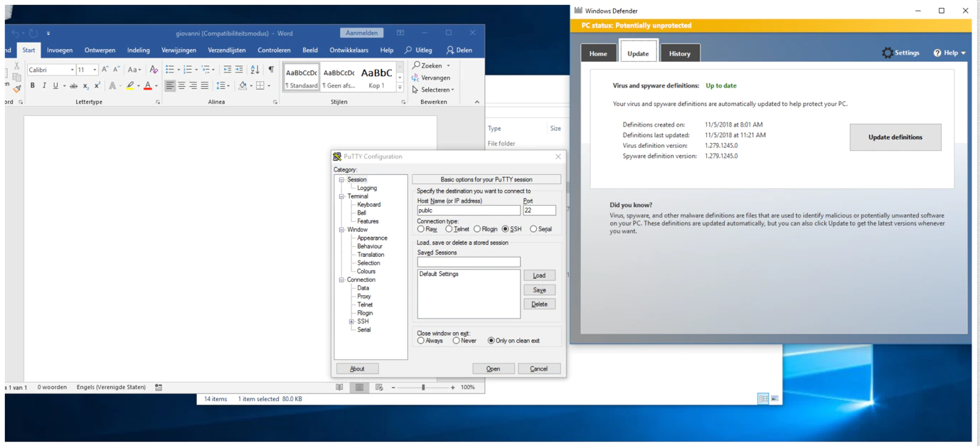Select the Serial connection type
Viewport: 980px width, 446px height.
point(533,229)
